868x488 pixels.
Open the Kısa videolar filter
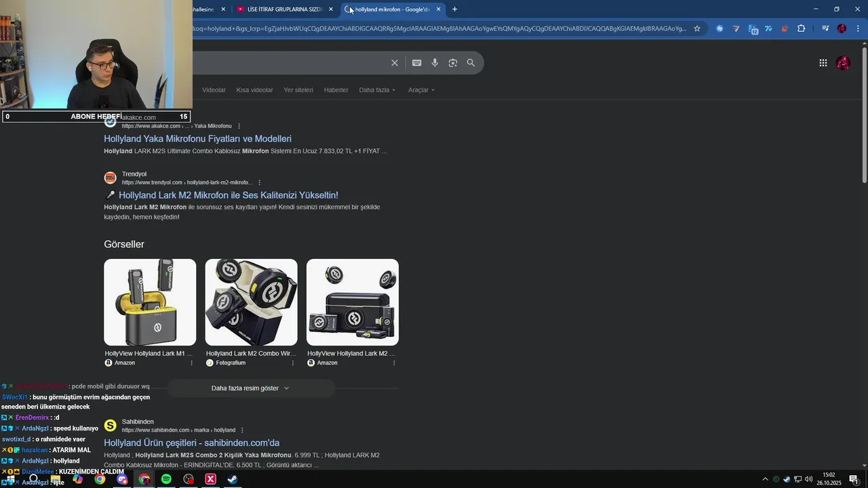(x=254, y=90)
